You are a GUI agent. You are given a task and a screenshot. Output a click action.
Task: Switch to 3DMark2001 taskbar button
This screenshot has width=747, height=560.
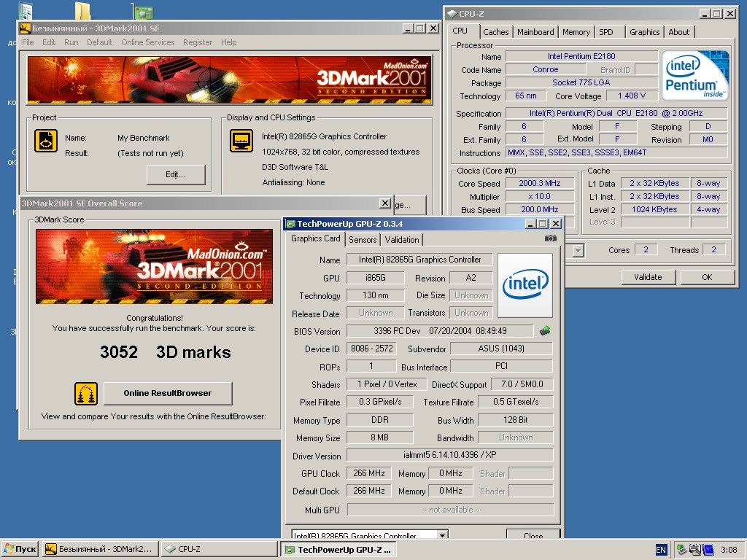point(99,549)
